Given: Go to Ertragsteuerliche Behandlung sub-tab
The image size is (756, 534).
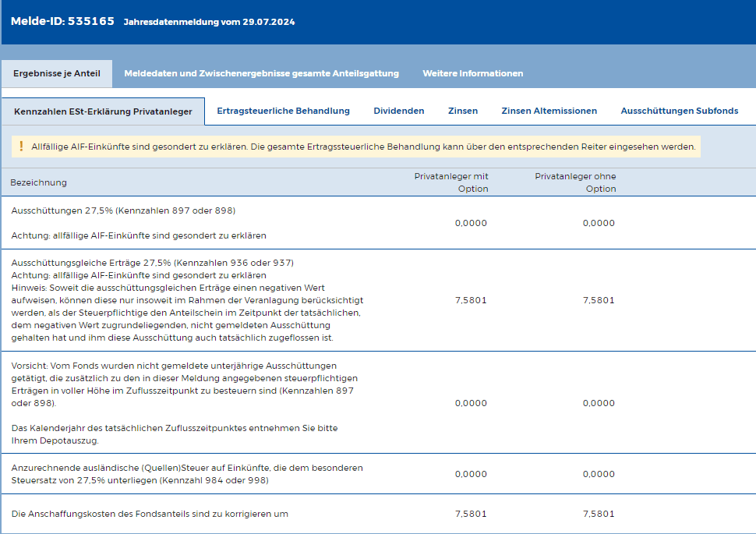Looking at the screenshot, I should point(283,111).
